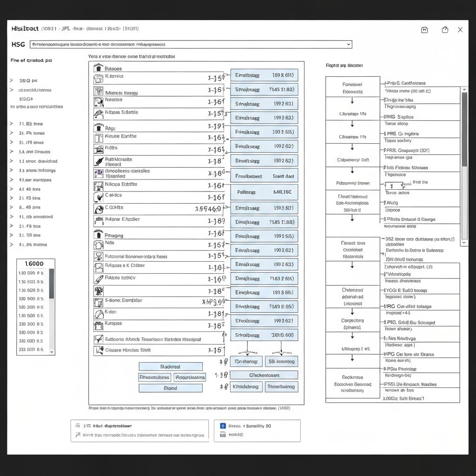Click the save icon in the title bar

[424, 30]
